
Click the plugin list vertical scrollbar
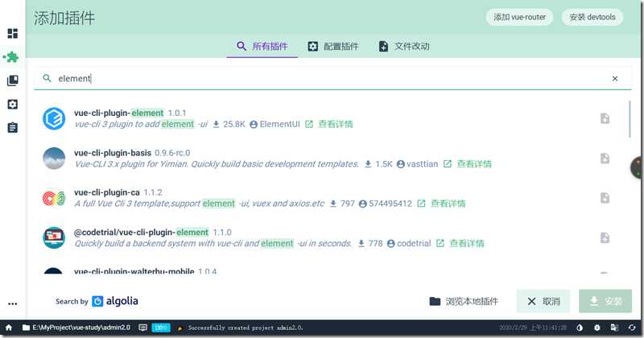[630, 119]
